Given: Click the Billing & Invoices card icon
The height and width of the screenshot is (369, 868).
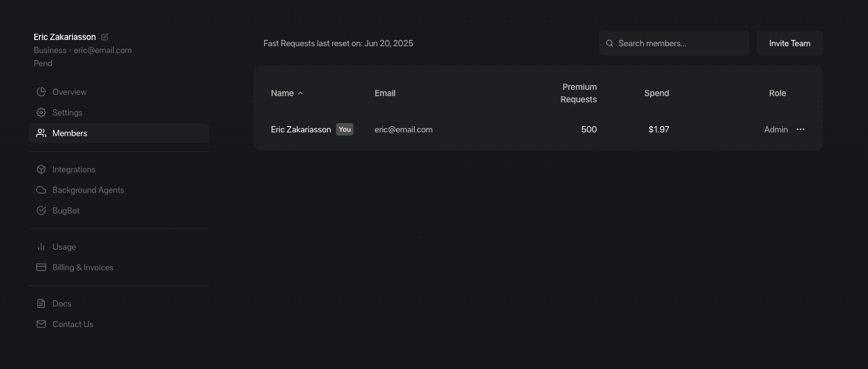Looking at the screenshot, I should [x=41, y=267].
